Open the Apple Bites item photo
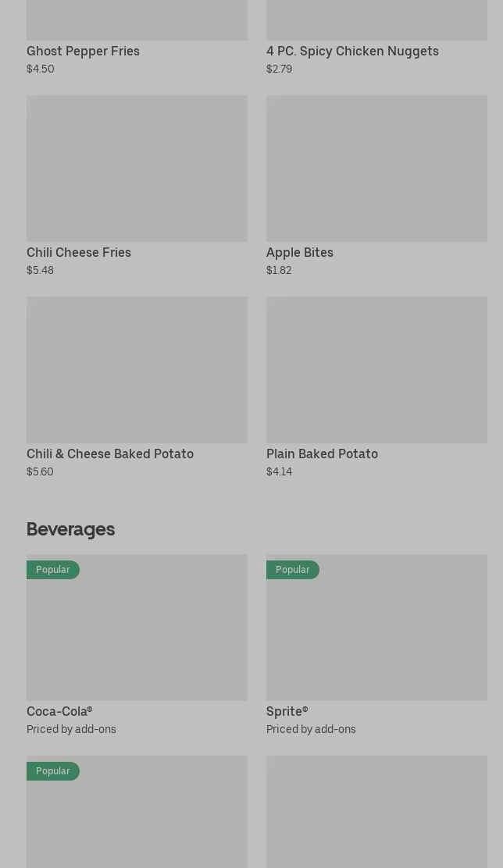The image size is (503, 868). [376, 168]
